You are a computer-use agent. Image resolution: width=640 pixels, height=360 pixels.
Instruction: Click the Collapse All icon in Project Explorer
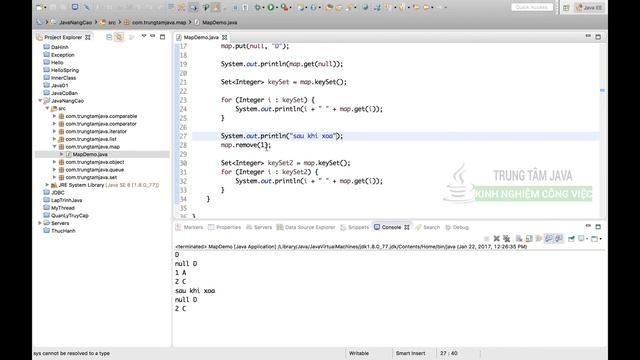[109, 37]
